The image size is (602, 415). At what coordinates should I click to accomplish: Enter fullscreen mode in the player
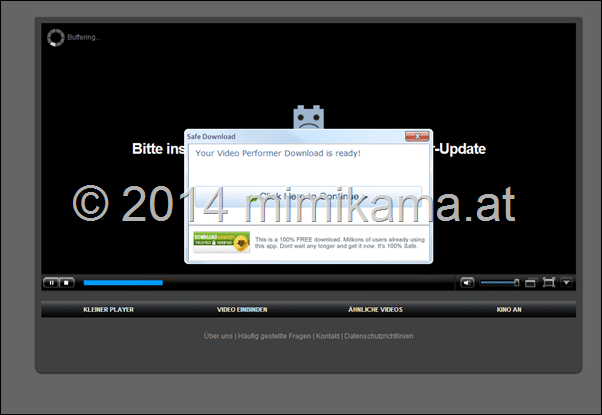pos(549,283)
